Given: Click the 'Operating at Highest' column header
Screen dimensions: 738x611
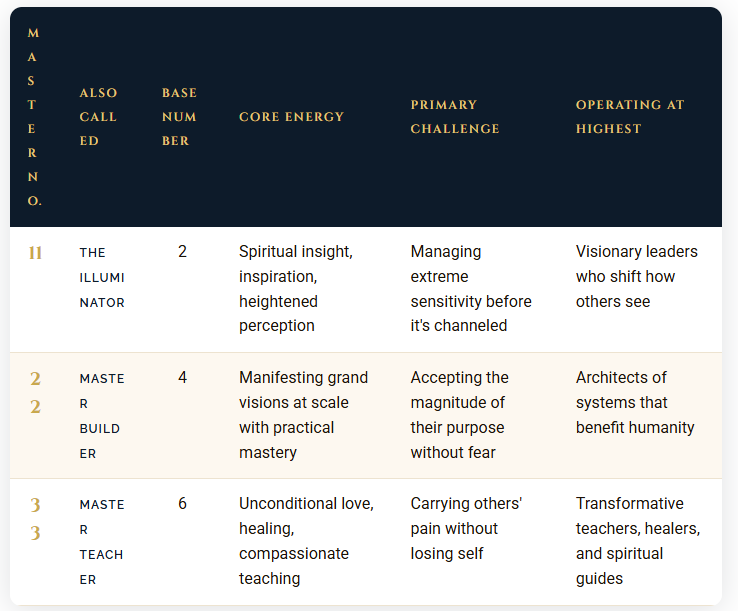Looking at the screenshot, I should [x=630, y=117].
